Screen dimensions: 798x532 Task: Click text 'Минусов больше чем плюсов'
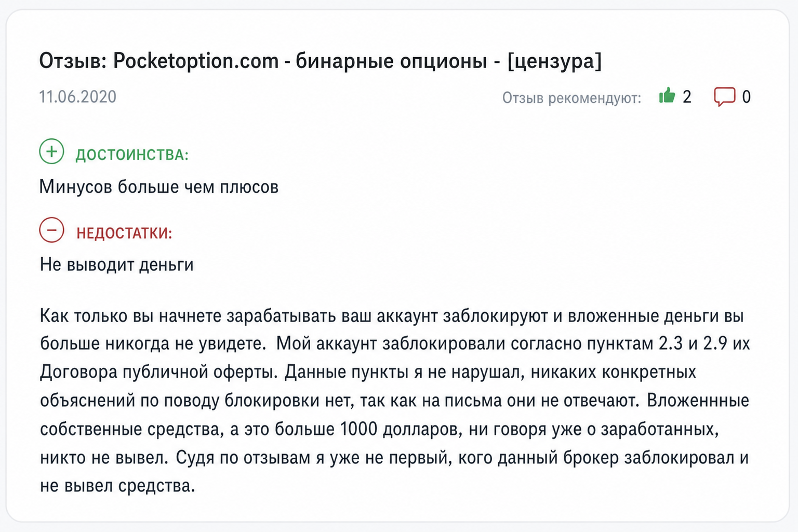point(159,187)
